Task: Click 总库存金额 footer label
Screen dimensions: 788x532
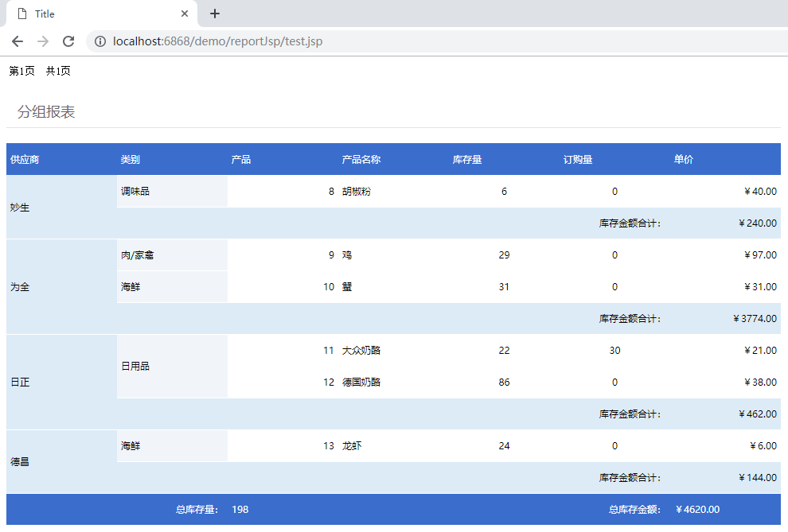Action: (x=634, y=510)
